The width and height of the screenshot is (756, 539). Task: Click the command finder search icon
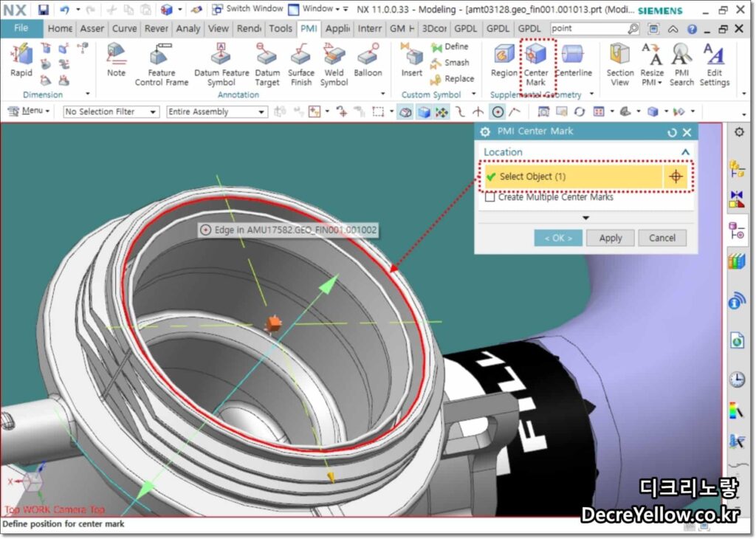(x=633, y=29)
